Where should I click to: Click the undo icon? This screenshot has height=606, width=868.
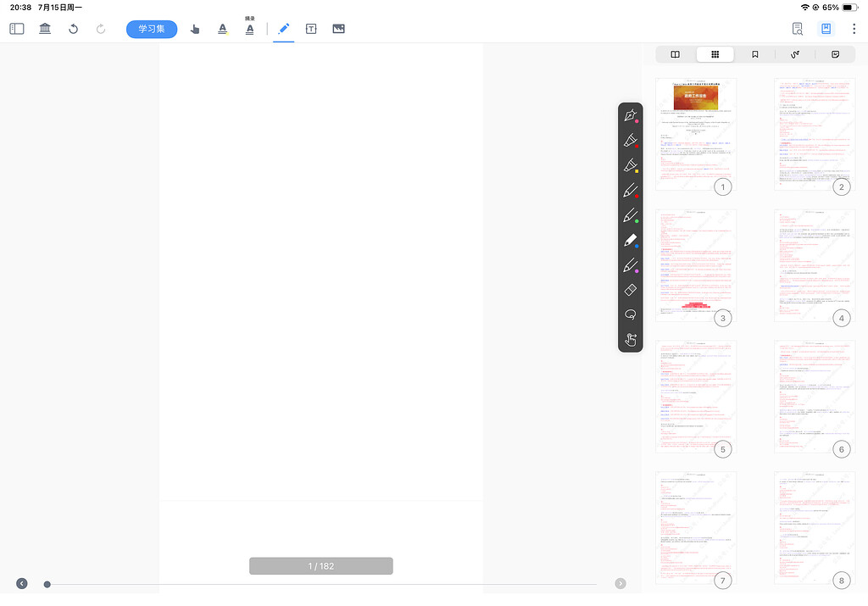point(73,28)
